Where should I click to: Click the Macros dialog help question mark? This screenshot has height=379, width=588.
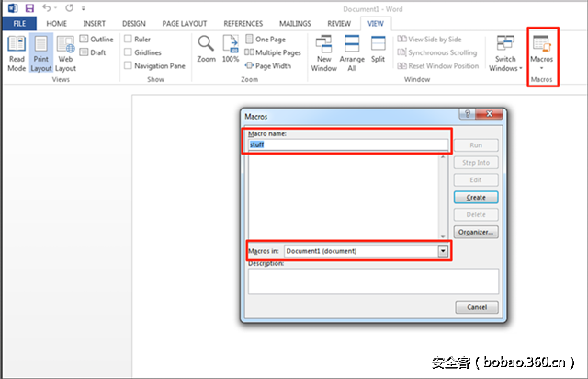(x=468, y=114)
